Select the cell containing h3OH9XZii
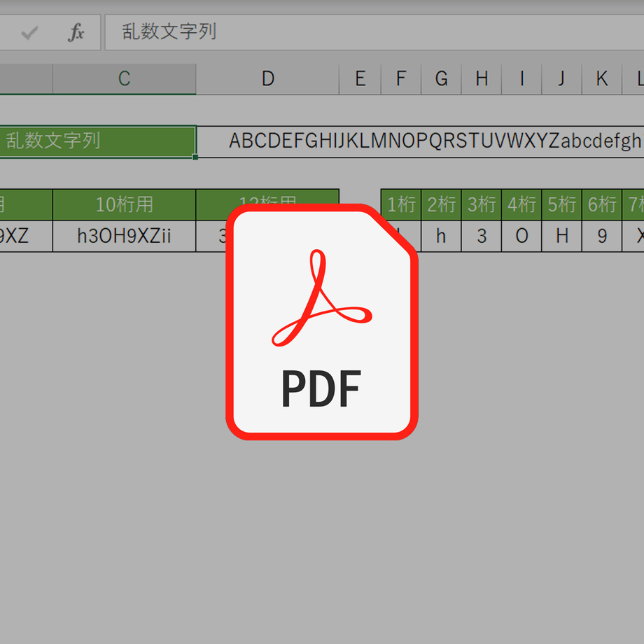The height and width of the screenshot is (644, 644). [124, 236]
